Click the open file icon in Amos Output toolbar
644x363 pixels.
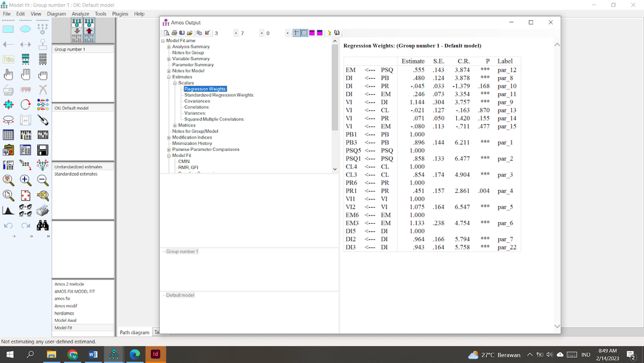tap(190, 33)
